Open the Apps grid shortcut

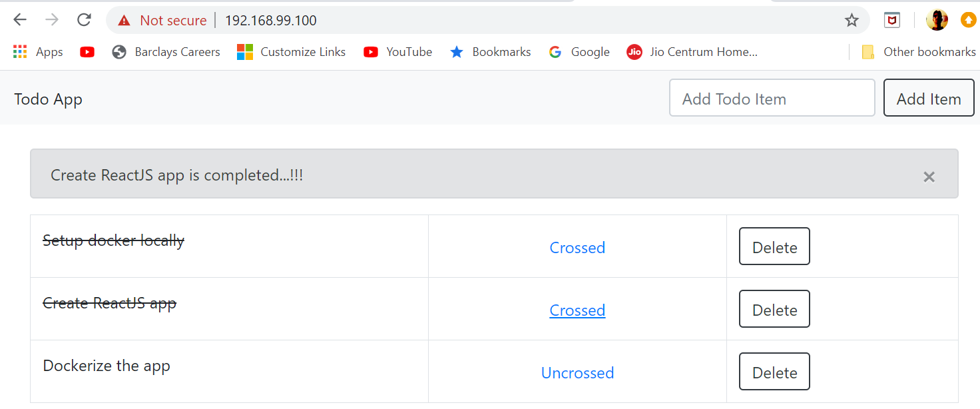pyautogui.click(x=38, y=52)
